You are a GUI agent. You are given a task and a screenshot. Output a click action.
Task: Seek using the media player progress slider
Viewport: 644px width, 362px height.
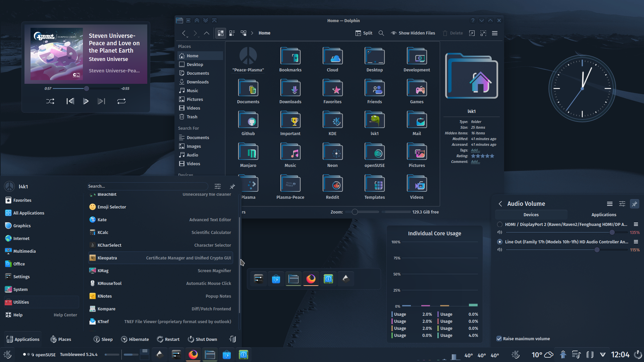(x=87, y=88)
